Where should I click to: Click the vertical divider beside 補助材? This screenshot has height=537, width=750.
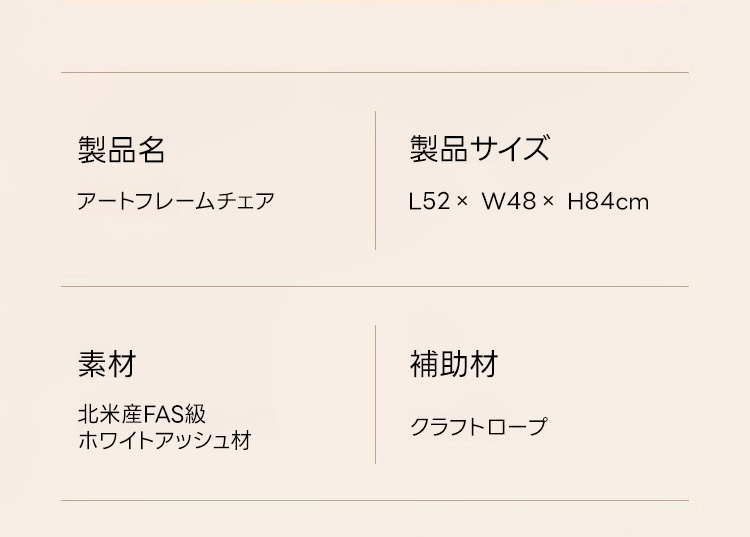click(375, 394)
